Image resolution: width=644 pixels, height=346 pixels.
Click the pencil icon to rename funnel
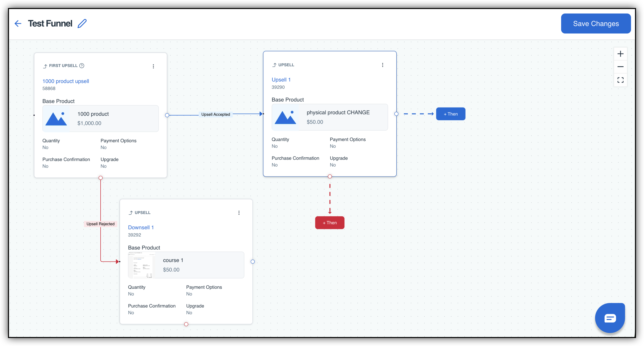click(82, 23)
